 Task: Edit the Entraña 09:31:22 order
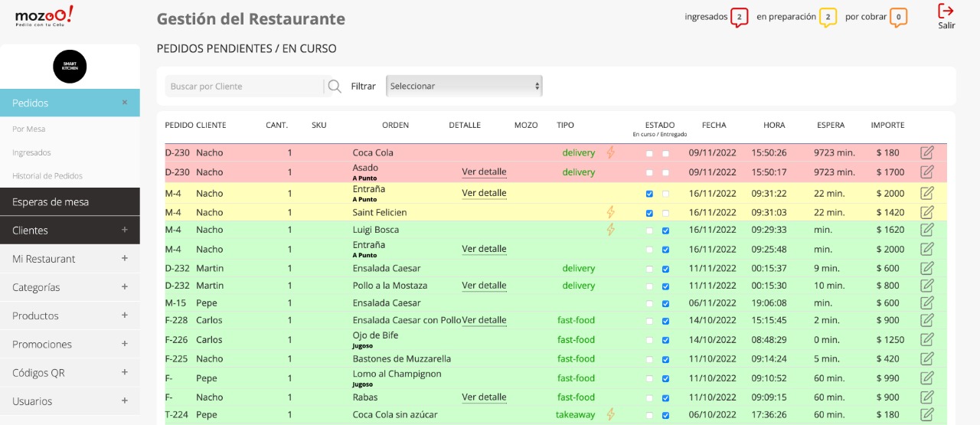[927, 193]
